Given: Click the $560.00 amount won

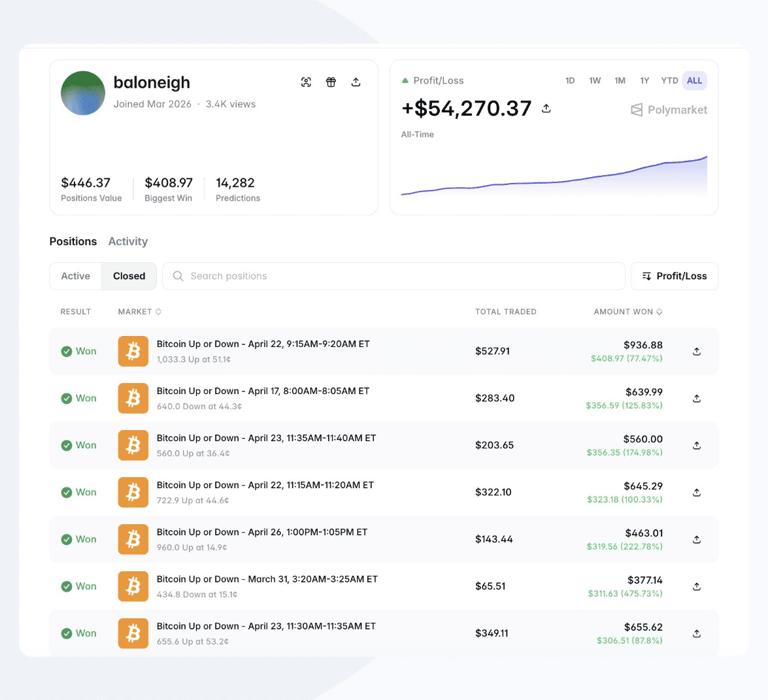Looking at the screenshot, I should pyautogui.click(x=643, y=439).
